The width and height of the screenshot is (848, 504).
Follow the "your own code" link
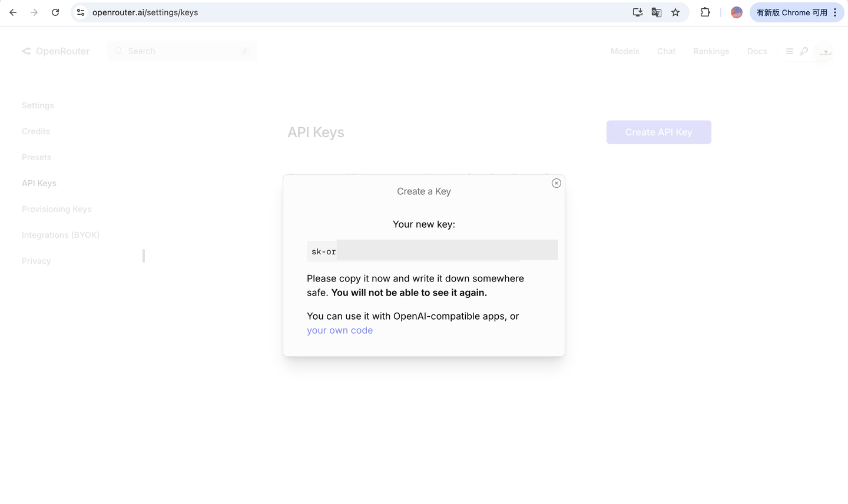tap(340, 330)
